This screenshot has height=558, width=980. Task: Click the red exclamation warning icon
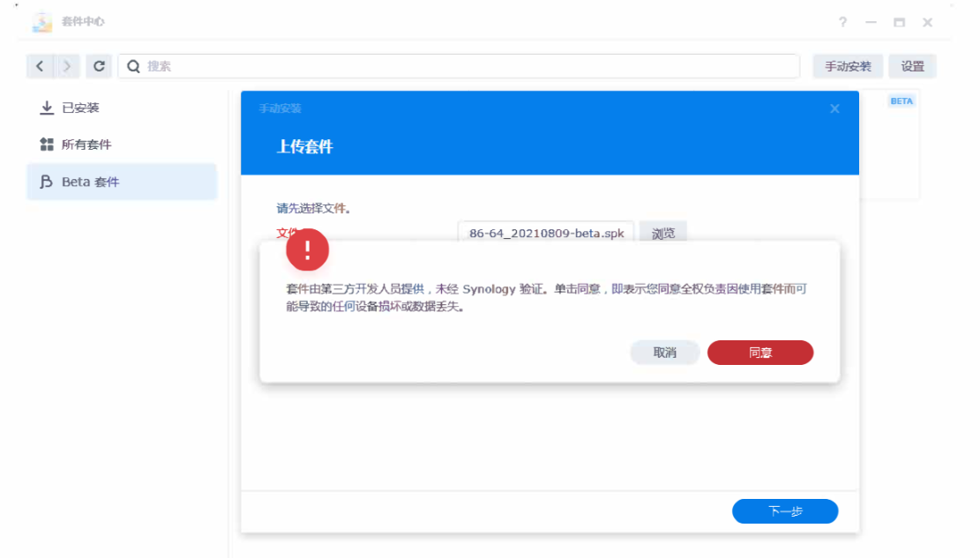[308, 250]
